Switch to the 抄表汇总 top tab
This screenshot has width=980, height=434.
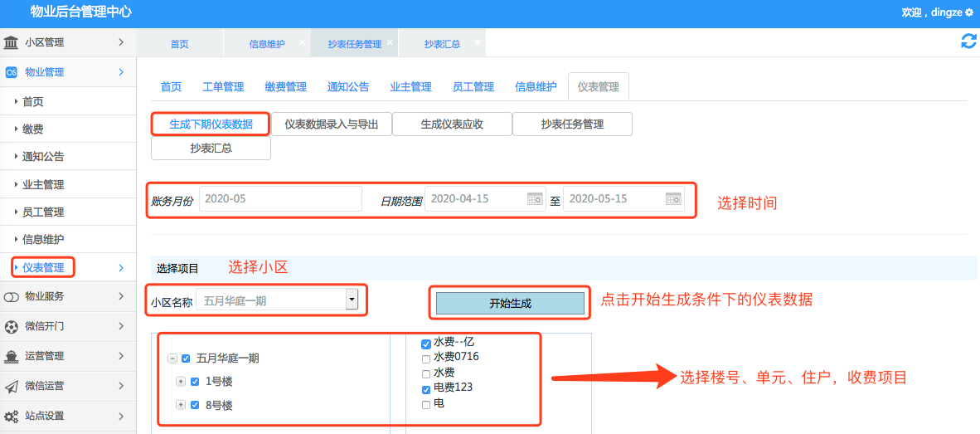point(442,44)
